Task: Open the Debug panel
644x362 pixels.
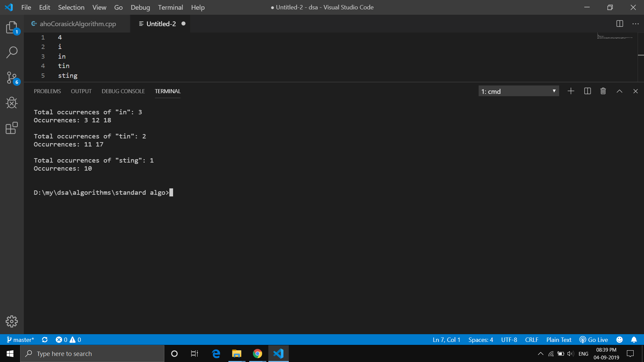Action: click(12, 103)
